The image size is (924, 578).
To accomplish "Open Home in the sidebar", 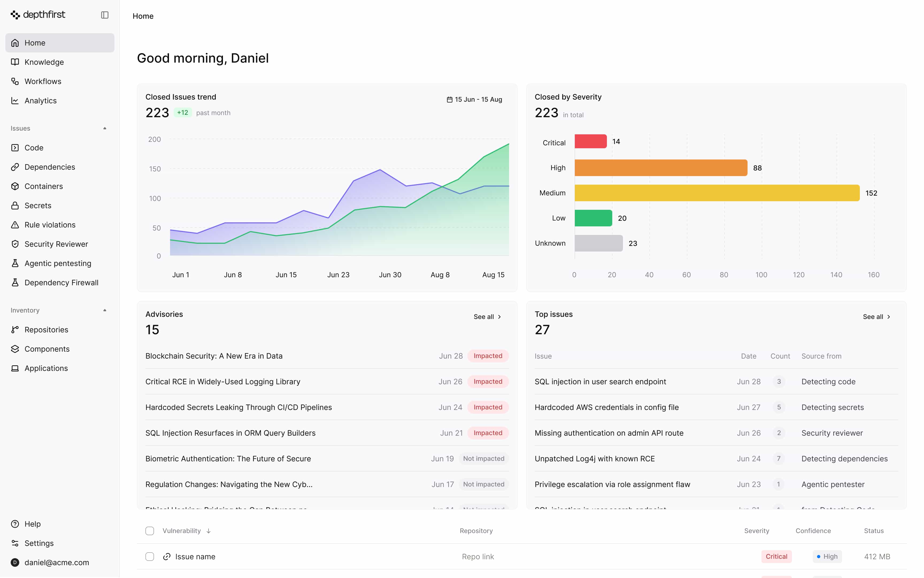I will (x=60, y=43).
